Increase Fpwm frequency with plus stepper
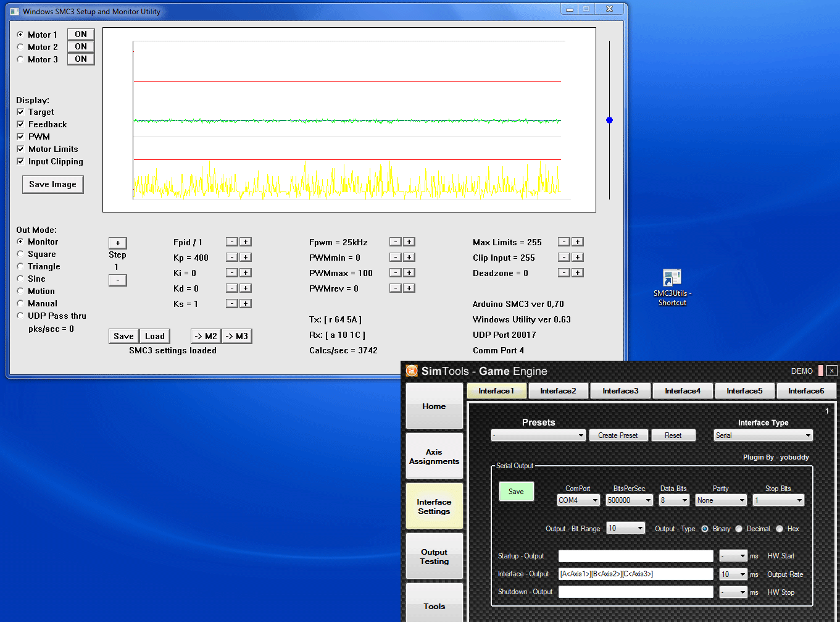Viewport: 840px width, 622px height. click(409, 242)
